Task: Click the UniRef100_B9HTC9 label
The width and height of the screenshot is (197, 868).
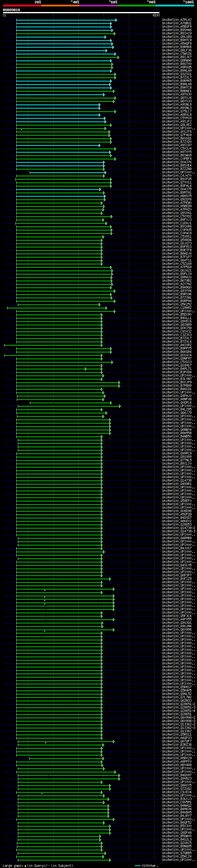Action: (x=177, y=40)
